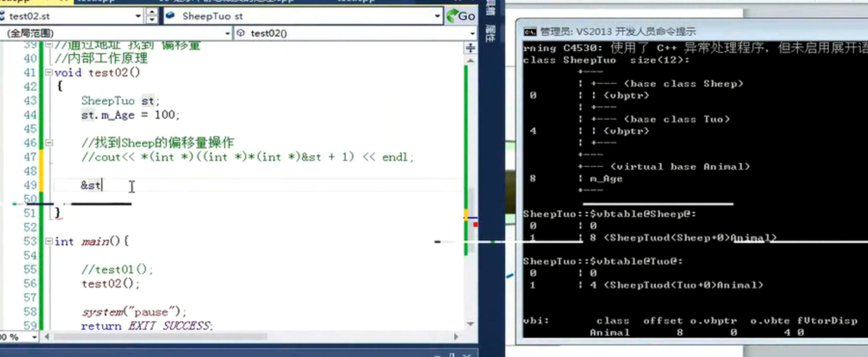868x357 pixels.
Task: Click the editor vertical scrollbar up arrow
Action: pos(470,61)
